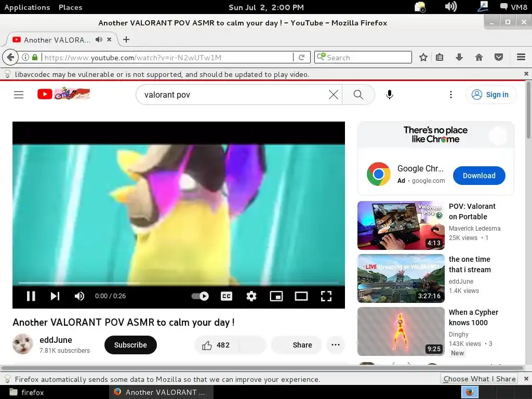Show site information icon
This screenshot has height=399, width=532.
pyautogui.click(x=25, y=57)
